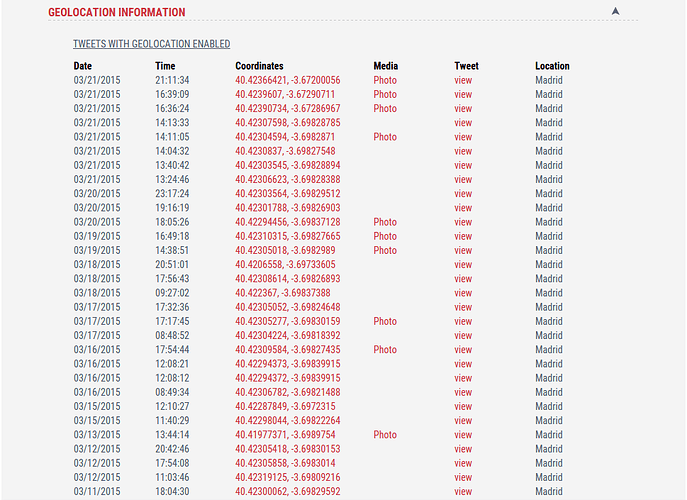This screenshot has height=500, width=687.
Task: View the tweet posted at 20:42:46
Action: 463,449
